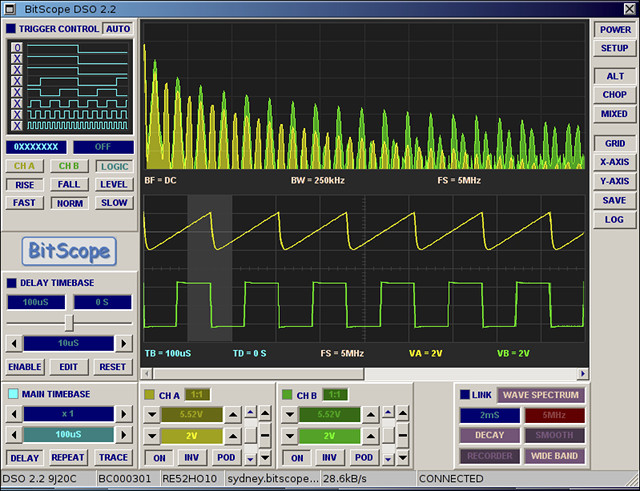Toggle the GRID display
The width and height of the screenshot is (640, 491).
click(x=615, y=144)
